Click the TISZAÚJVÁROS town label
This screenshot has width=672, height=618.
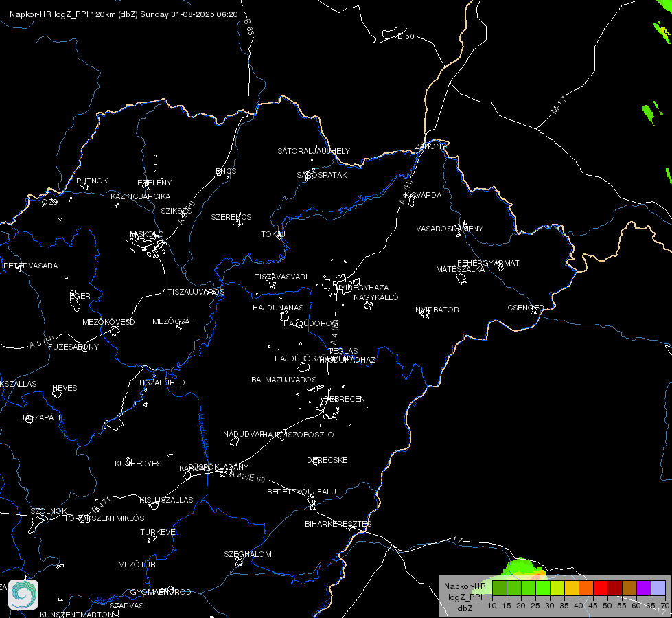[196, 292]
